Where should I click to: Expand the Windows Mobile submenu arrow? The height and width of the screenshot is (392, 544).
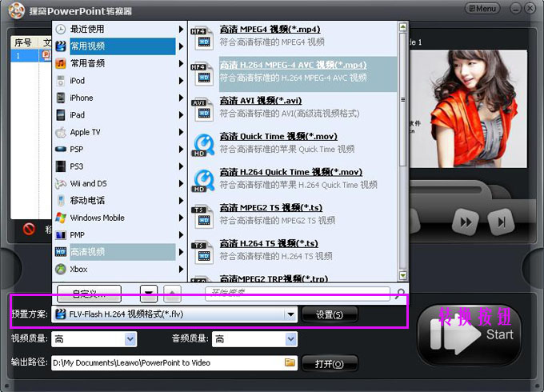tap(181, 218)
